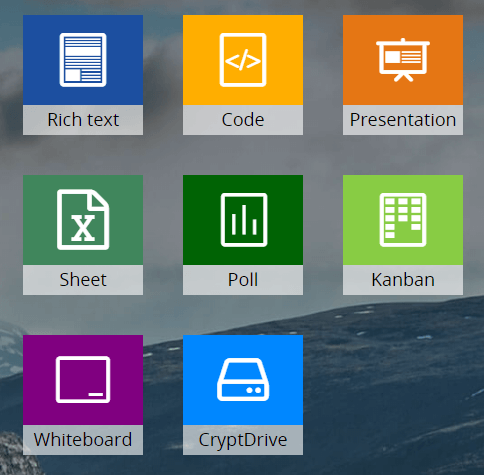Click the "CryptDrive" label
This screenshot has width=484, height=475.
point(243,440)
